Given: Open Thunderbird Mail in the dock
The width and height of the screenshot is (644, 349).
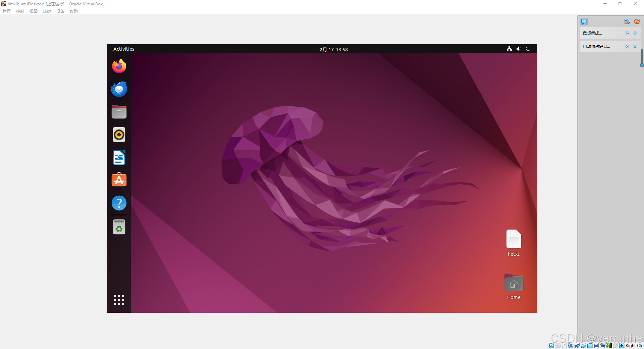Looking at the screenshot, I should (119, 89).
